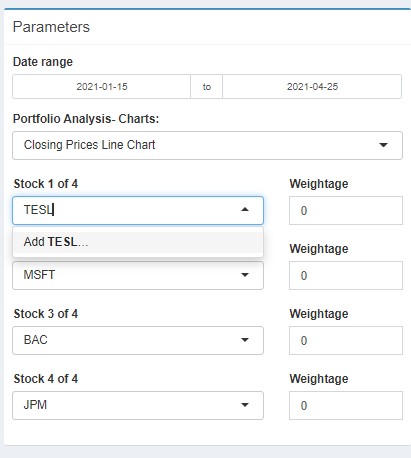Open the MSFT dropdown via its arrow
411x458 pixels.
(245, 275)
